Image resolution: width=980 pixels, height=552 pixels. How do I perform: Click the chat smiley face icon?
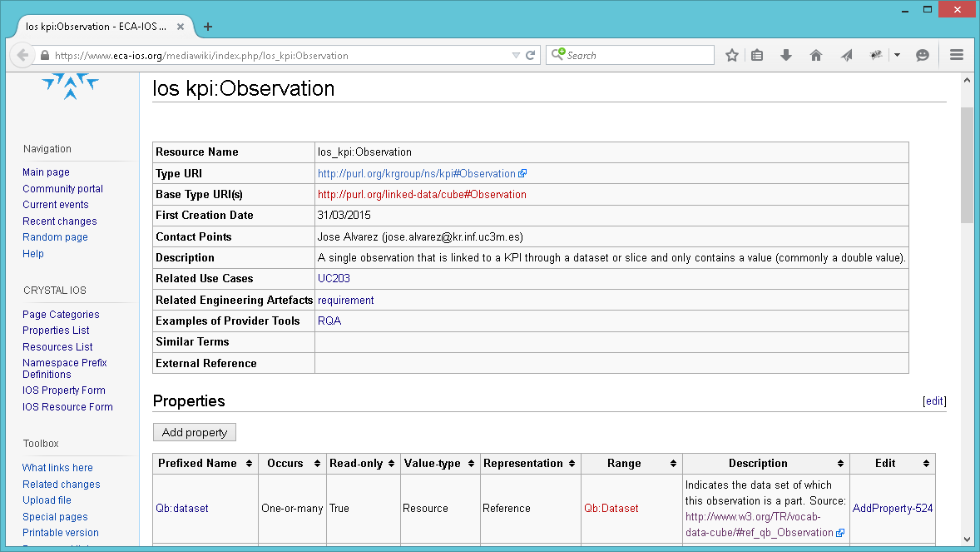[923, 55]
